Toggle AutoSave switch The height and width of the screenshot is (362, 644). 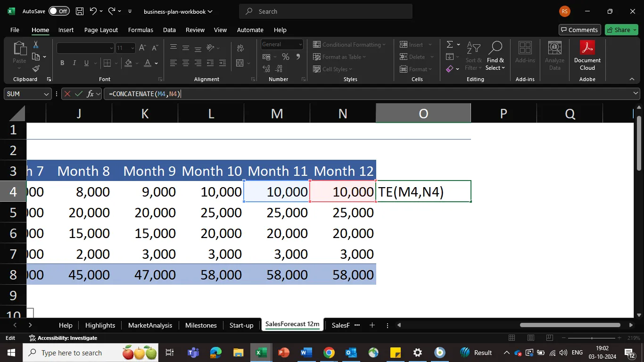point(59,11)
